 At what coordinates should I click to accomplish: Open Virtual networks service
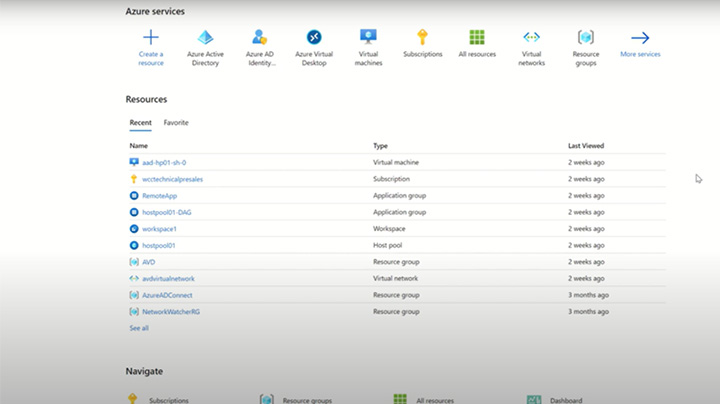point(531,38)
